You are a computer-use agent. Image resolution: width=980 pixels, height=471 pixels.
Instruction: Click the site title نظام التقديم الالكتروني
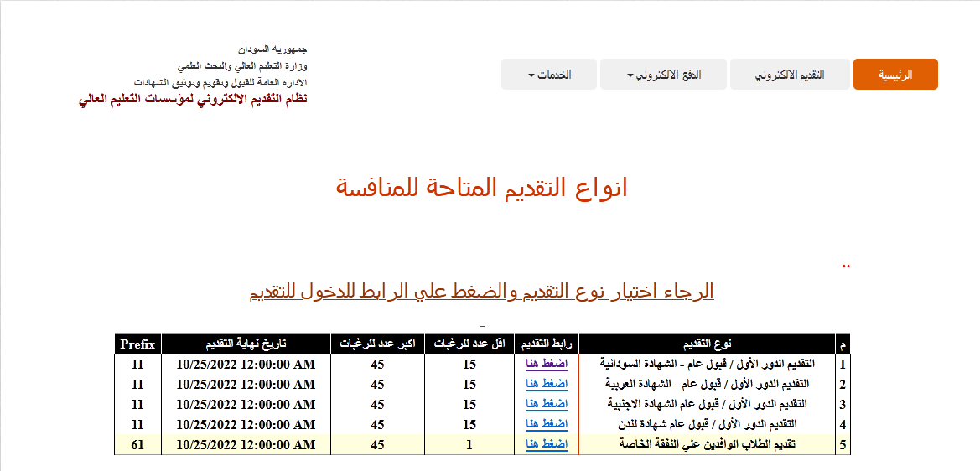click(x=193, y=100)
